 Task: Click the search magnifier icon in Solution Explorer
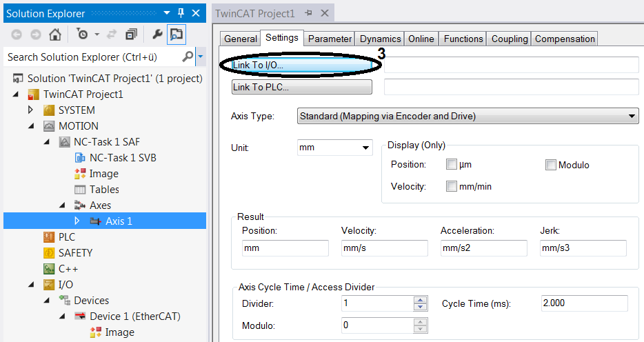pos(188,57)
